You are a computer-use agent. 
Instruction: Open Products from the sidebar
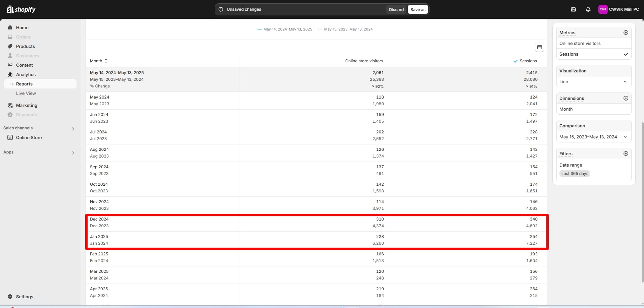coord(25,46)
